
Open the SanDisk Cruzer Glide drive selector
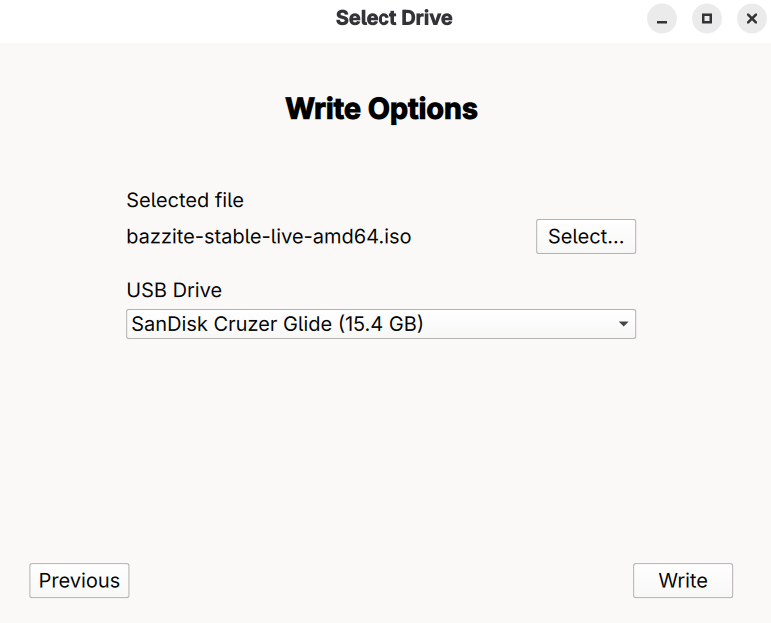380,324
